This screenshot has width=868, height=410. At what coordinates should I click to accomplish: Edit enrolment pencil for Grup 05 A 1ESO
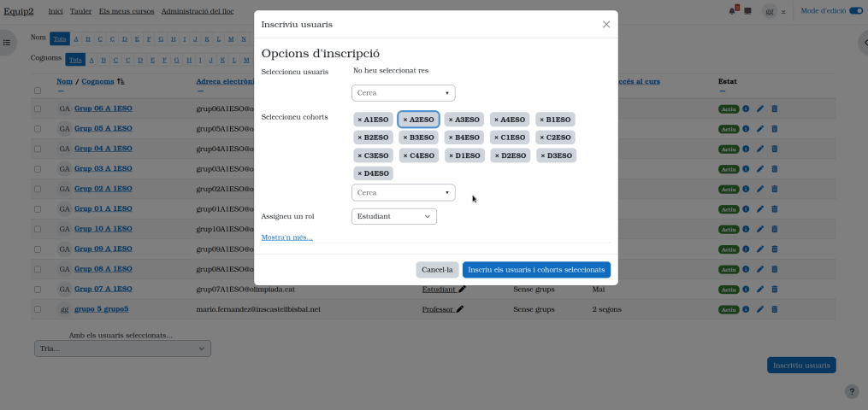[x=760, y=129]
